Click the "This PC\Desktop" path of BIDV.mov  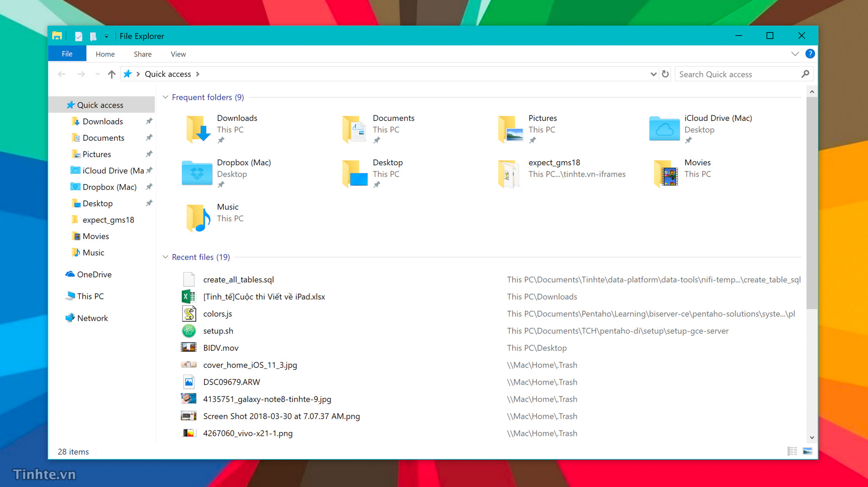(x=537, y=348)
